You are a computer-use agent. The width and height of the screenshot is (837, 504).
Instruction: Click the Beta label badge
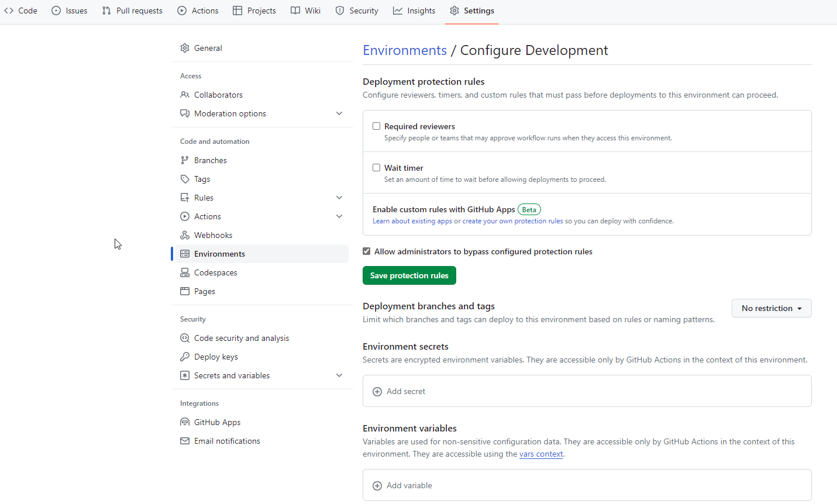click(529, 209)
